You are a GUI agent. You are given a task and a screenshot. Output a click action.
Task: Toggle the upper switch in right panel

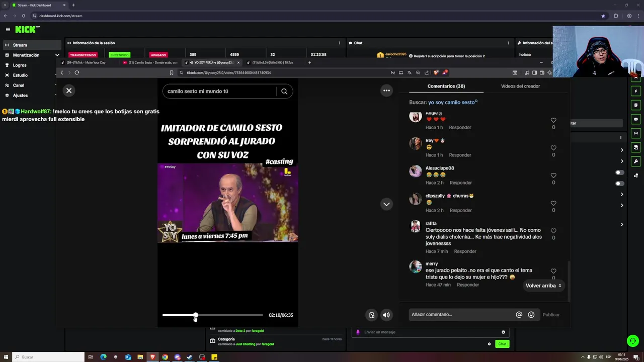pos(620,172)
